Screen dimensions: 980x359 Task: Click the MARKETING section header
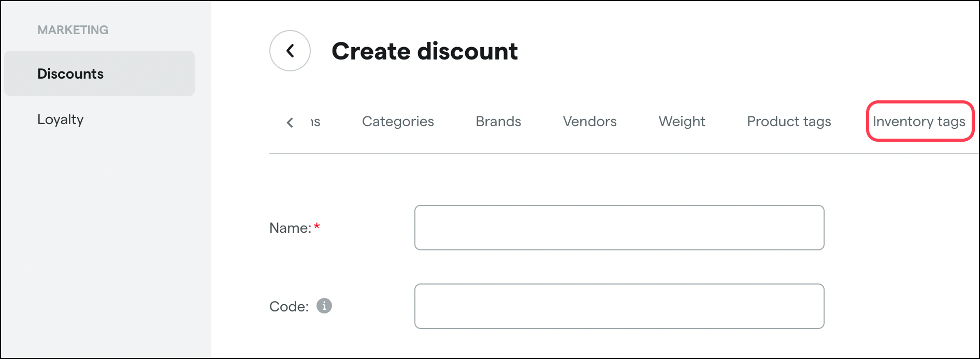(73, 30)
